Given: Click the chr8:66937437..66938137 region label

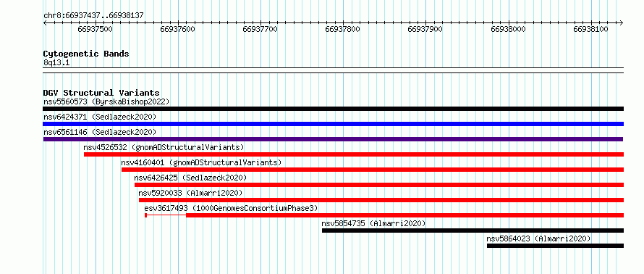Looking at the screenshot, I should pyautogui.click(x=93, y=16).
